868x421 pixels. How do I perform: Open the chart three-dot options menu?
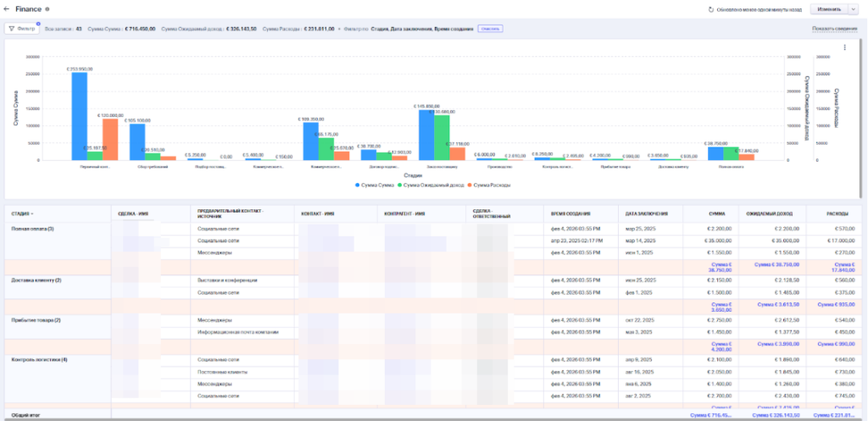click(844, 47)
